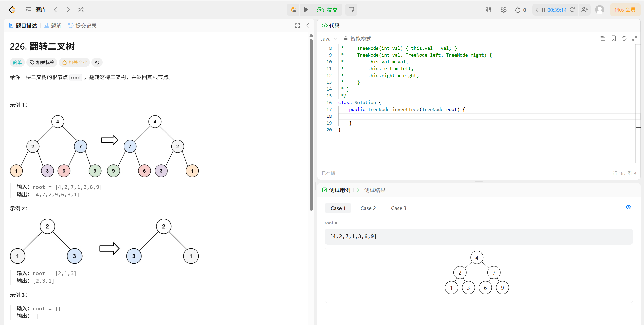Screen dimensions: 644x325
Task: Click the Plus 会员 button
Action: tap(625, 10)
